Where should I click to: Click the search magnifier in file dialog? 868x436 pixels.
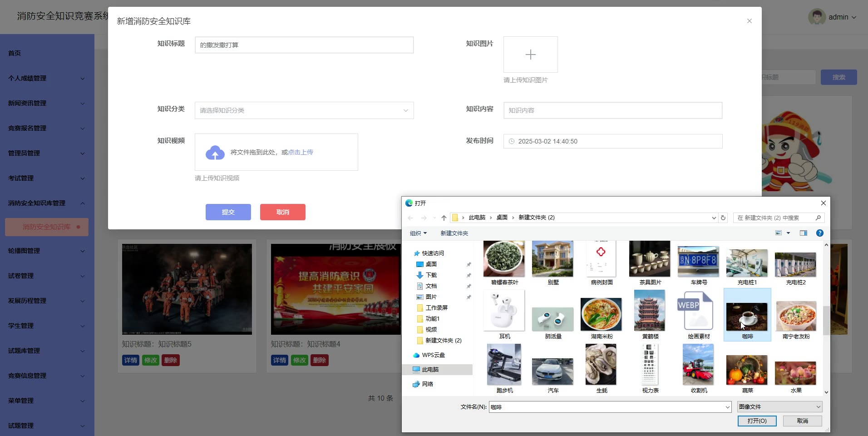[818, 218]
